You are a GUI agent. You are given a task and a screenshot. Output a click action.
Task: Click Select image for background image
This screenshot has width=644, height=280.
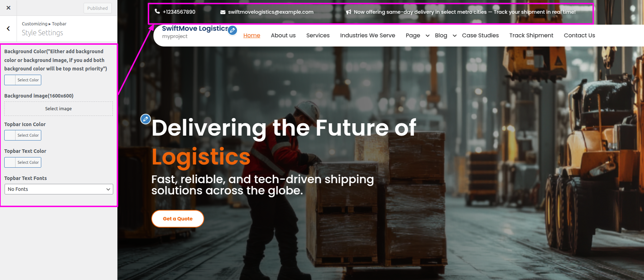tap(59, 109)
